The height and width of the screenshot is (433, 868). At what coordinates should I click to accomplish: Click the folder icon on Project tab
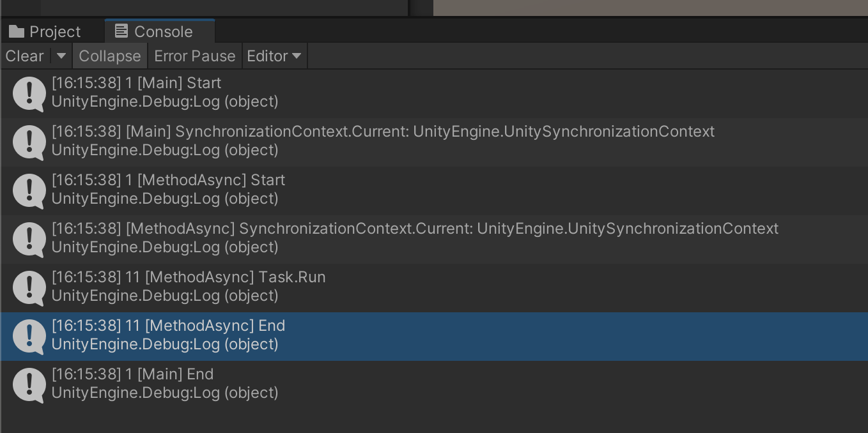click(x=17, y=31)
